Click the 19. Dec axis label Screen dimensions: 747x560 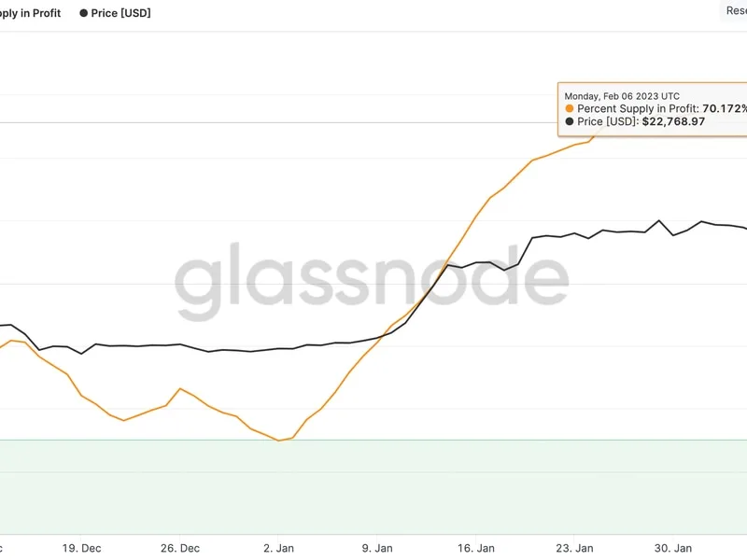pyautogui.click(x=81, y=548)
